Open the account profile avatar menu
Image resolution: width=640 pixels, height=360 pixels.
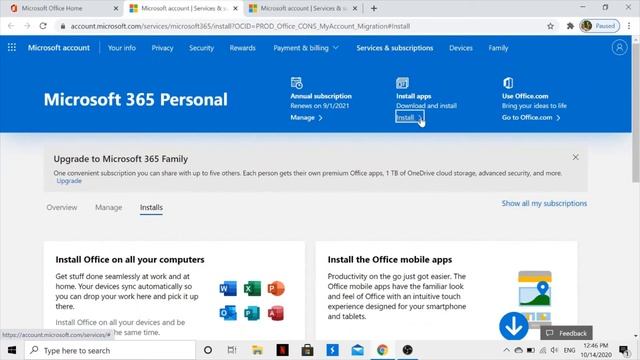tap(619, 48)
